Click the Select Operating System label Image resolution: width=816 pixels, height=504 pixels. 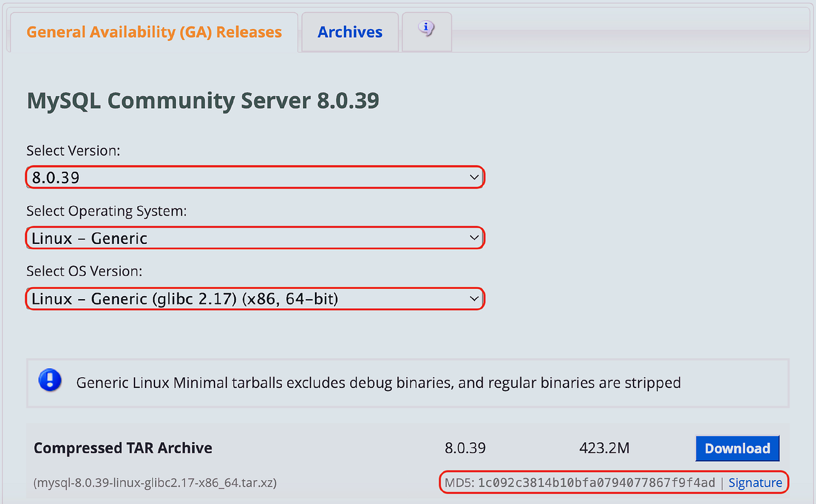click(x=106, y=211)
